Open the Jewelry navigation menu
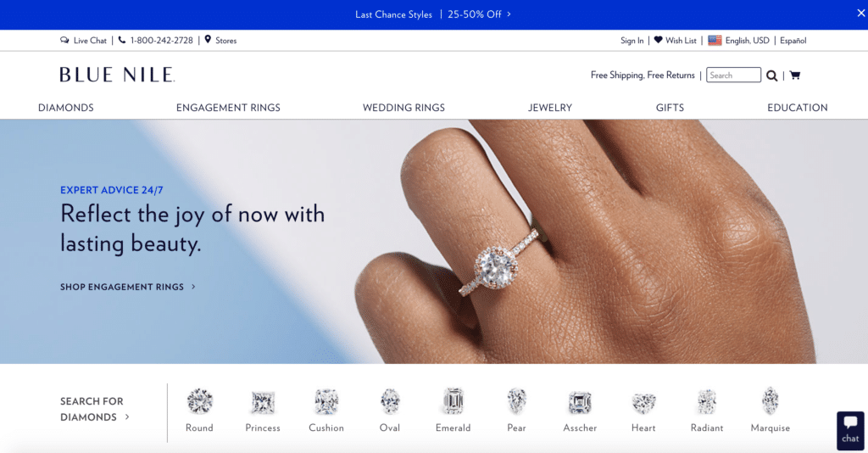The image size is (868, 453). point(549,108)
